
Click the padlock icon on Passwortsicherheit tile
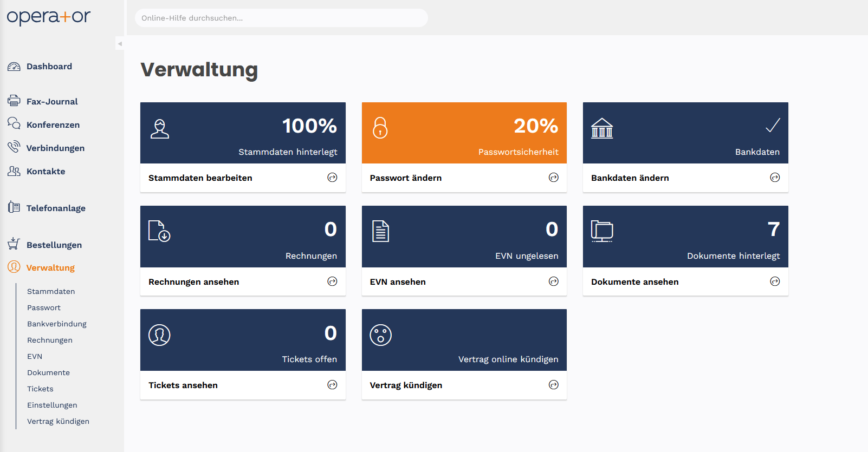[x=380, y=128]
